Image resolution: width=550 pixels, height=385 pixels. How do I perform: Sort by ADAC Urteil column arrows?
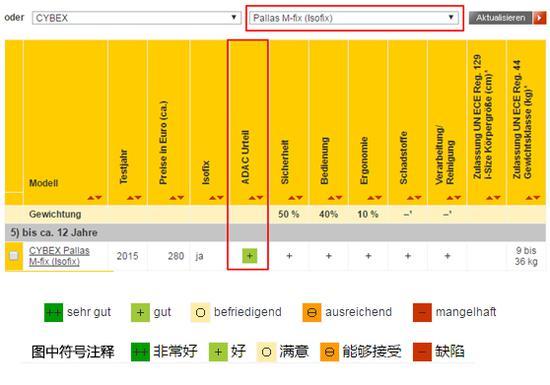[x=256, y=198]
